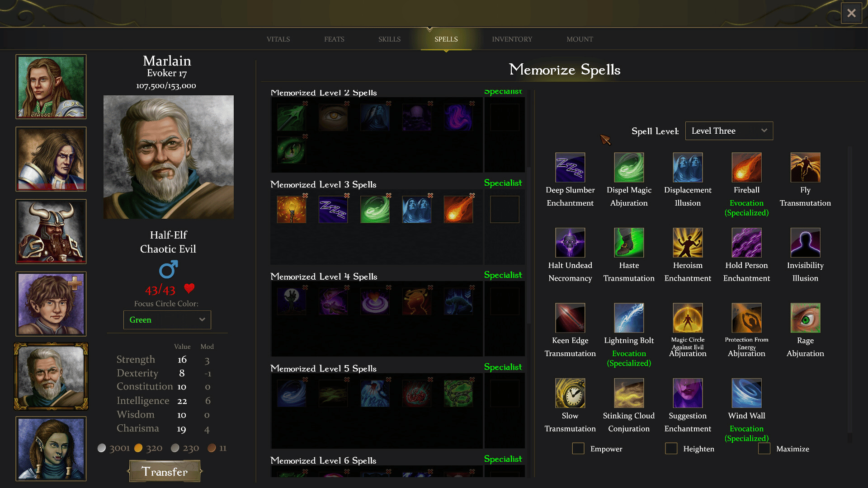
Task: Open the Skills tab
Action: point(389,39)
